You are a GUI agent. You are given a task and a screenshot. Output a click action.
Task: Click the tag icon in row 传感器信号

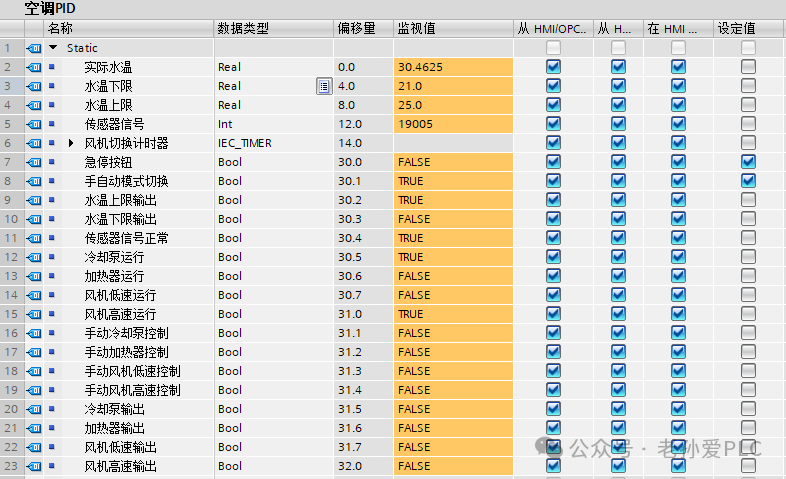(34, 124)
